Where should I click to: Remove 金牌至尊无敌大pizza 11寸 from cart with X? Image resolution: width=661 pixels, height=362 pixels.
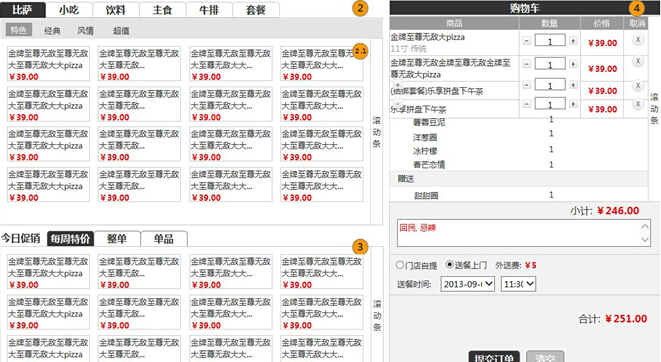pyautogui.click(x=638, y=40)
